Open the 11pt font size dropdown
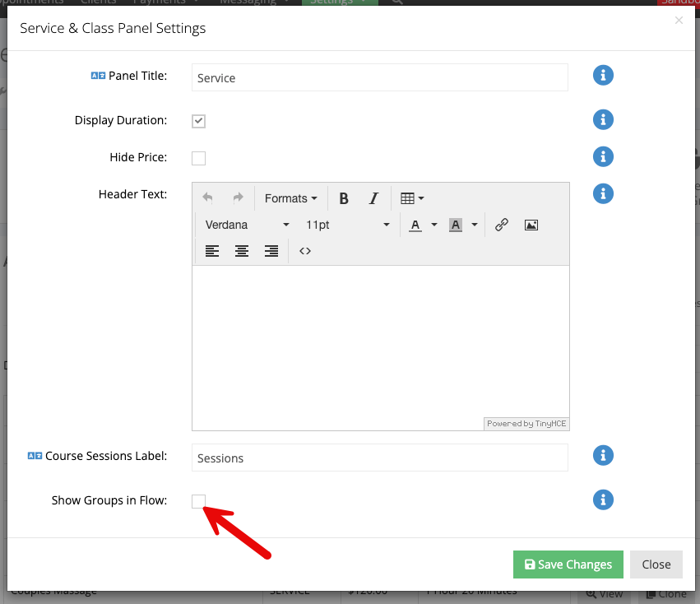This screenshot has height=604, width=700. (x=347, y=225)
